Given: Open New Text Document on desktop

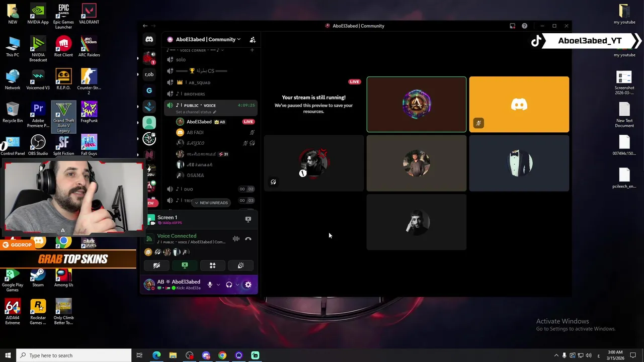Looking at the screenshot, I should (x=624, y=115).
